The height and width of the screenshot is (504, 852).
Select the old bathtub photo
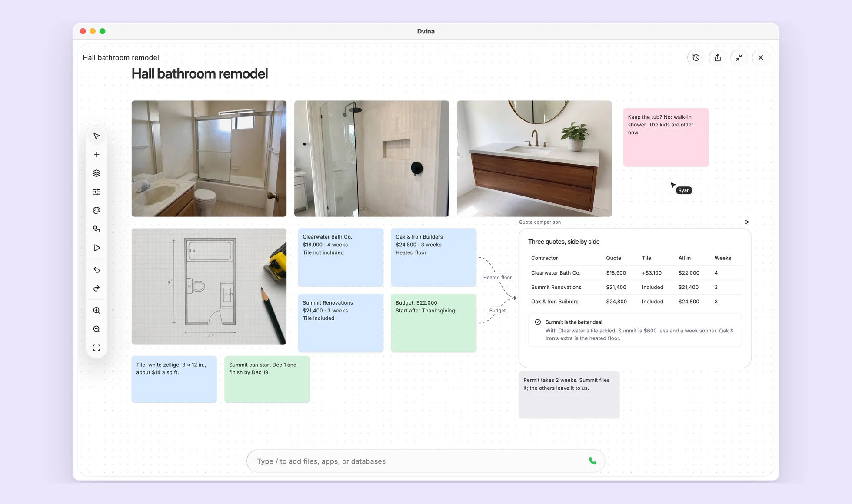(x=209, y=159)
